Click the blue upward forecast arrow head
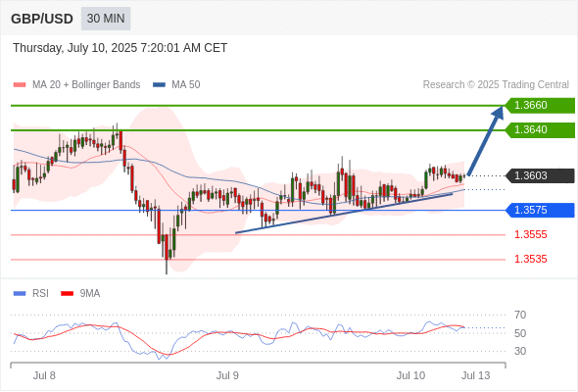Viewport: 578px width, 392px height. (x=498, y=112)
